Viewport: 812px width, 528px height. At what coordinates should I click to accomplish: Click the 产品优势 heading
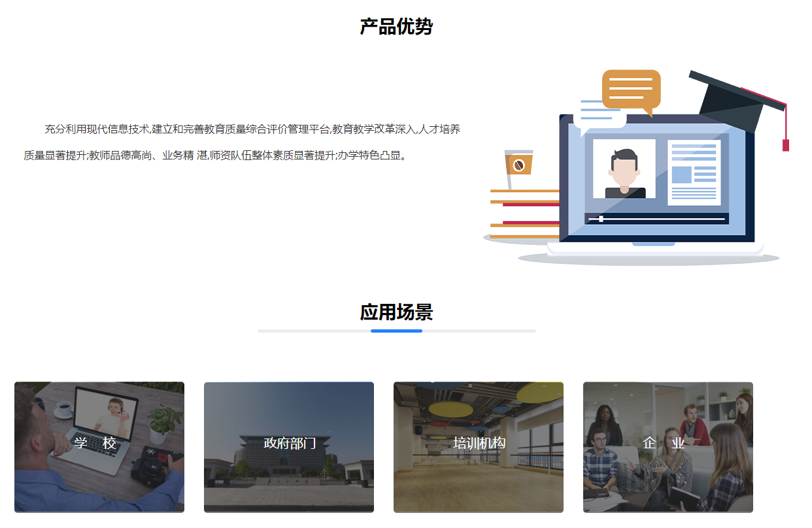pos(396,27)
